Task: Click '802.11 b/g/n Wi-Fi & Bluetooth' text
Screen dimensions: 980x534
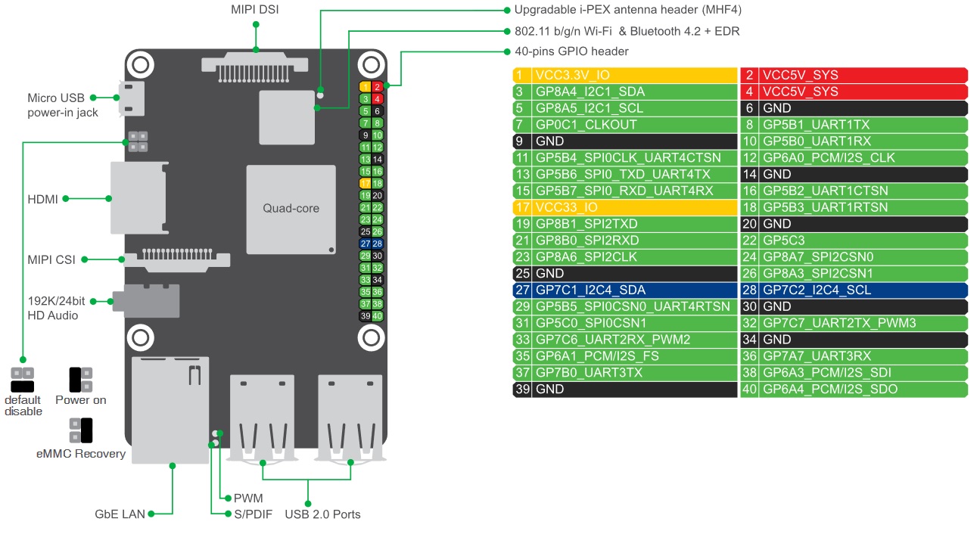Action: pyautogui.click(x=627, y=31)
